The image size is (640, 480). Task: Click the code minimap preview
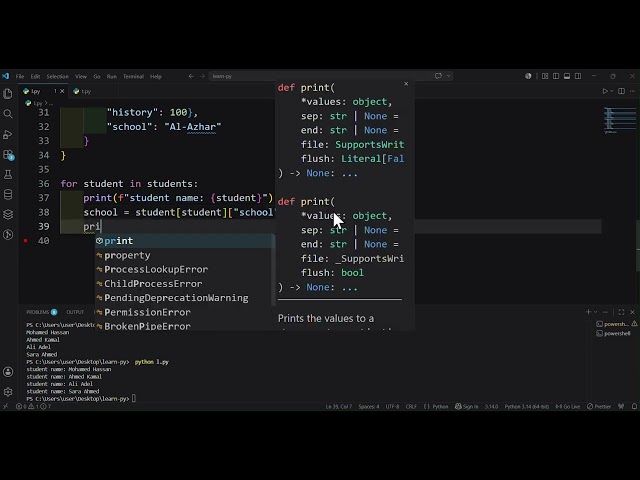619,120
